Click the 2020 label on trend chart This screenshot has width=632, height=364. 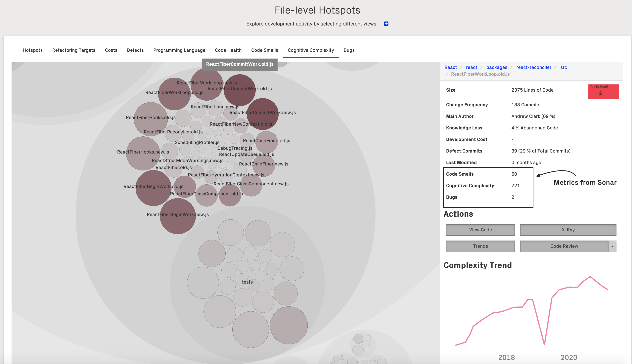point(569,357)
